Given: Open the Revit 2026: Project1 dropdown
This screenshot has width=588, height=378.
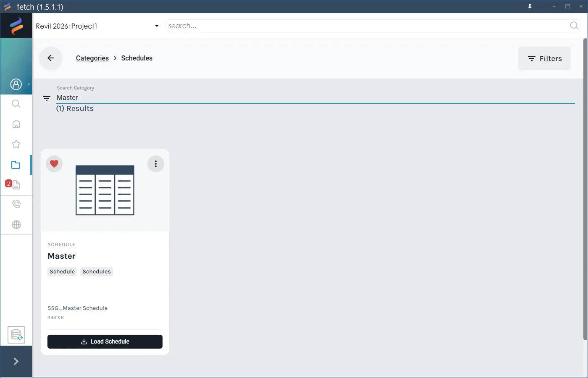Looking at the screenshot, I should click(x=97, y=26).
